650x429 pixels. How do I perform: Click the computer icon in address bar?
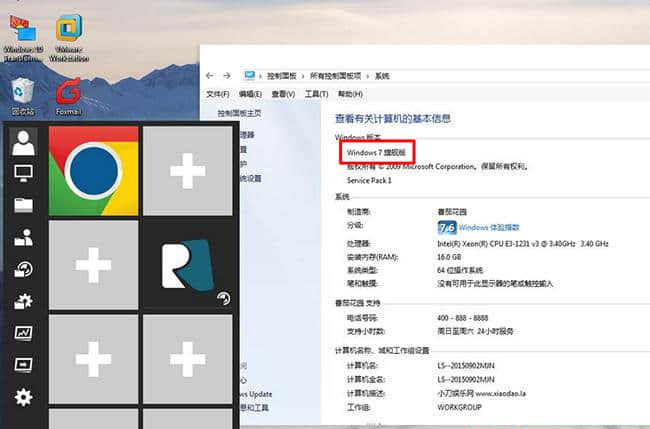pyautogui.click(x=250, y=75)
